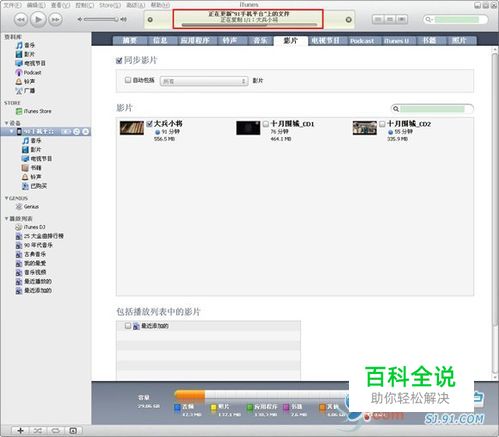Click the mute speaker icon left of volume

(79, 20)
